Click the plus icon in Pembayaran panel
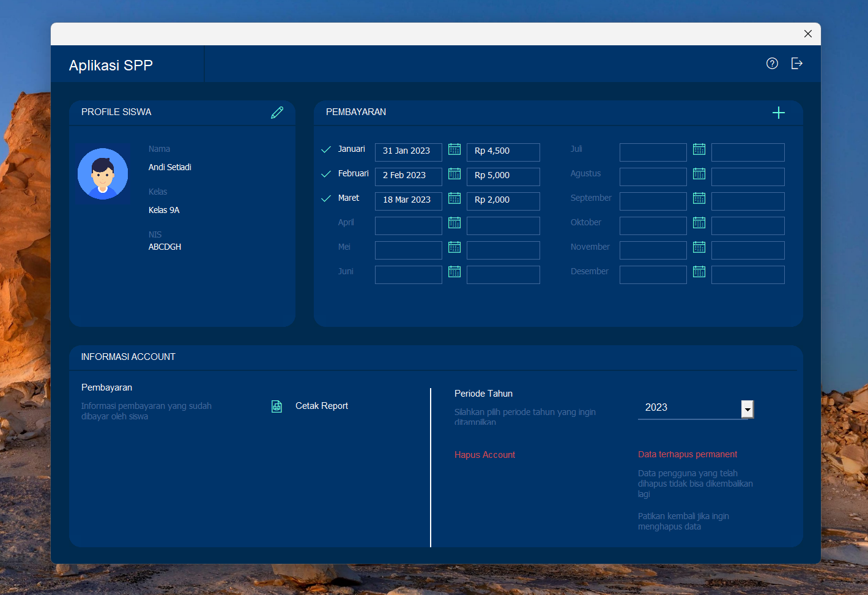 click(x=778, y=113)
